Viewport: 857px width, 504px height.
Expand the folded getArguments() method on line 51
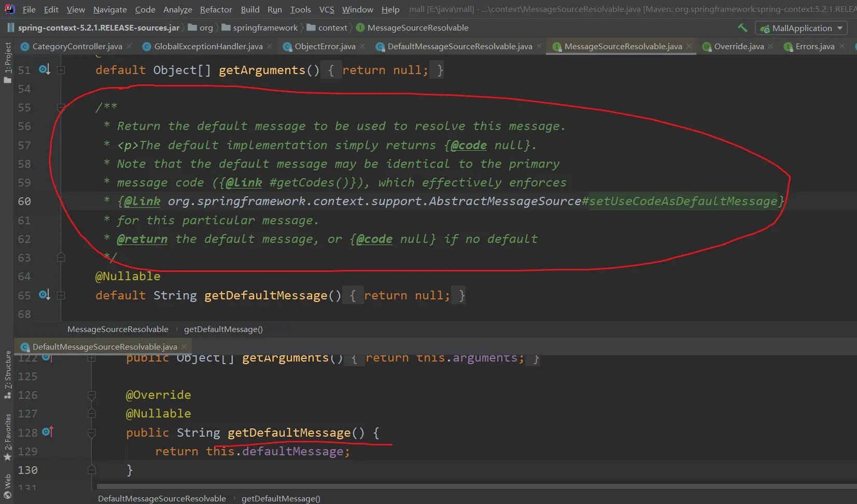(61, 70)
